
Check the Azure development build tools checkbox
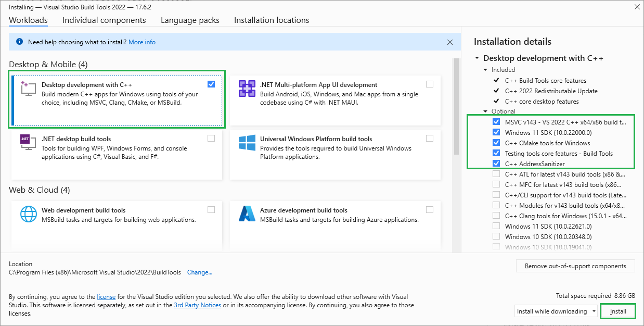429,209
